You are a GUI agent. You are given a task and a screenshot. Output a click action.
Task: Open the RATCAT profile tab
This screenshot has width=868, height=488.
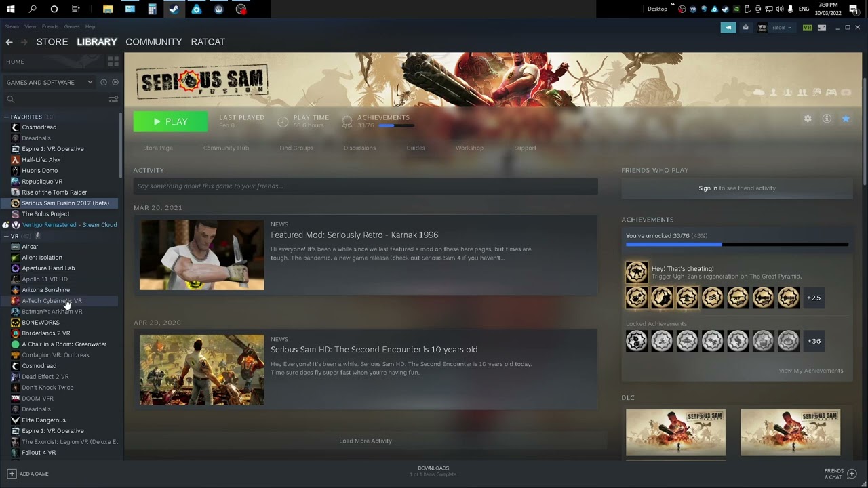208,42
